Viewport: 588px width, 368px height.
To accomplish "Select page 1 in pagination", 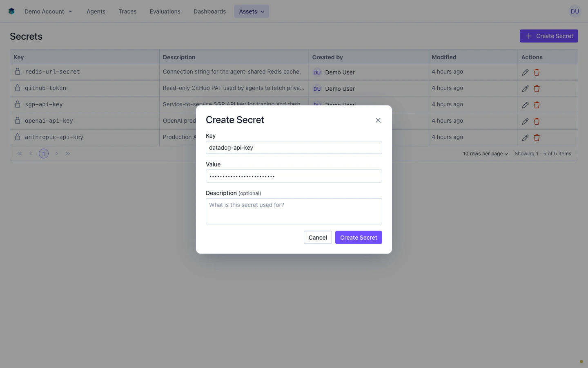I will click(x=44, y=154).
